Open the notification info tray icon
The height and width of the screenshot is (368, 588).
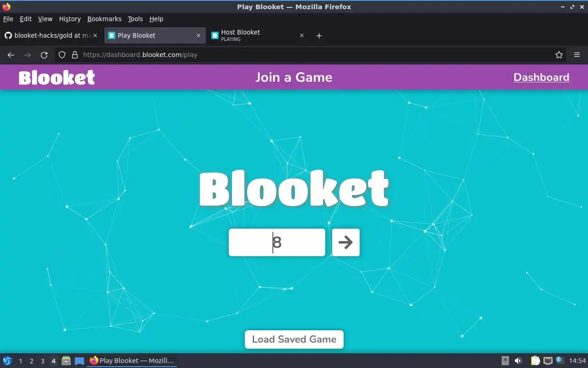pos(560,360)
